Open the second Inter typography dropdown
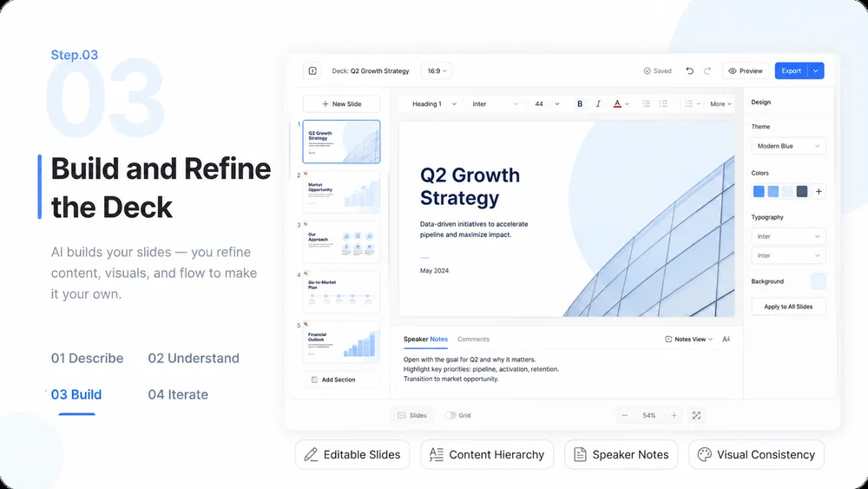The image size is (868, 489). coord(788,255)
